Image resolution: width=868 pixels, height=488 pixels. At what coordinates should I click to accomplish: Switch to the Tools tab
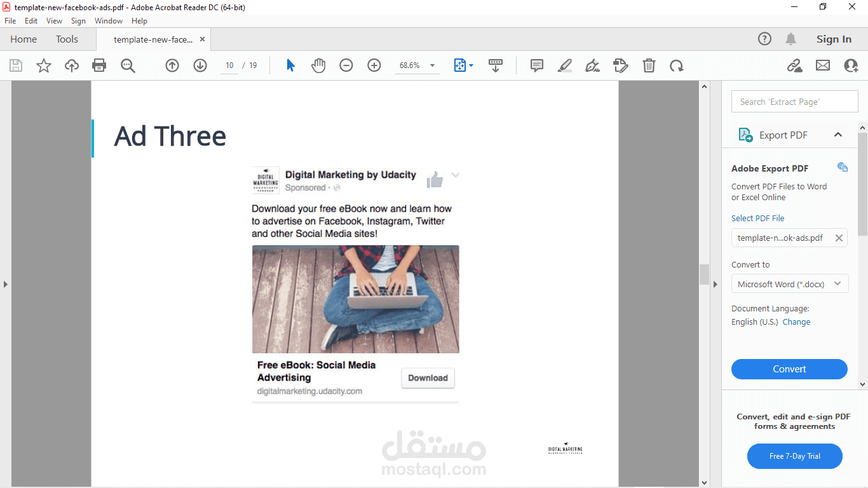click(x=67, y=39)
